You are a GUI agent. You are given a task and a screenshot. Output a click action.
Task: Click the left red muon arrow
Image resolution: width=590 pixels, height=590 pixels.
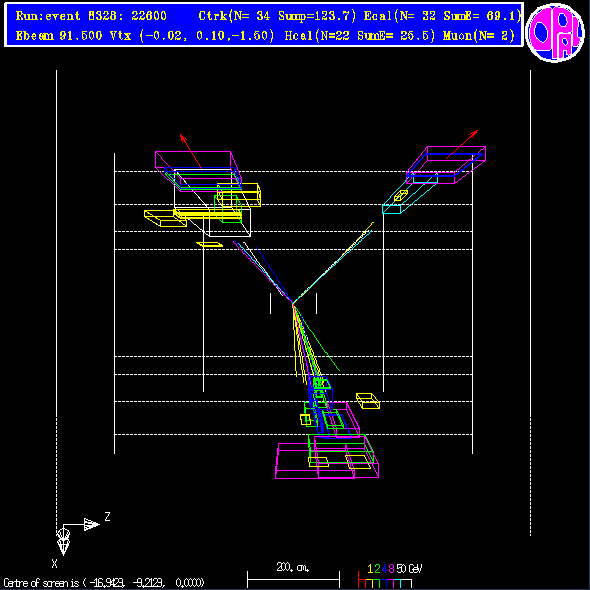pyautogui.click(x=190, y=151)
